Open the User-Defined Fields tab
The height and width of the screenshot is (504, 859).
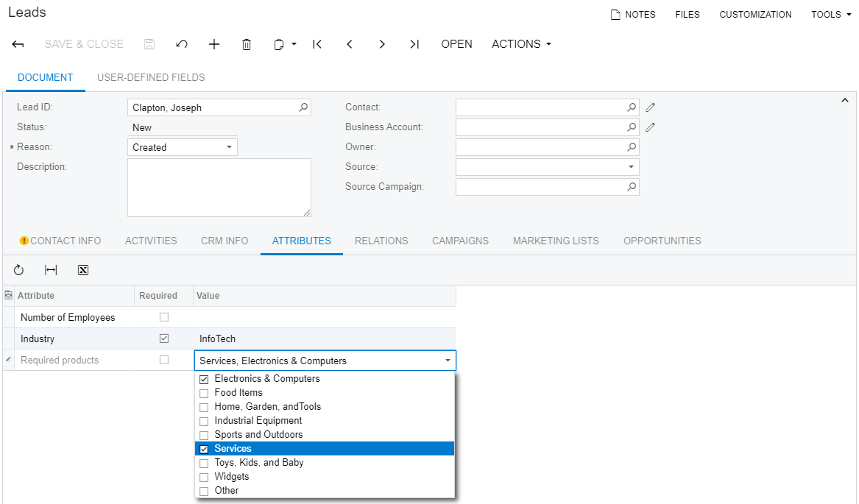click(151, 77)
